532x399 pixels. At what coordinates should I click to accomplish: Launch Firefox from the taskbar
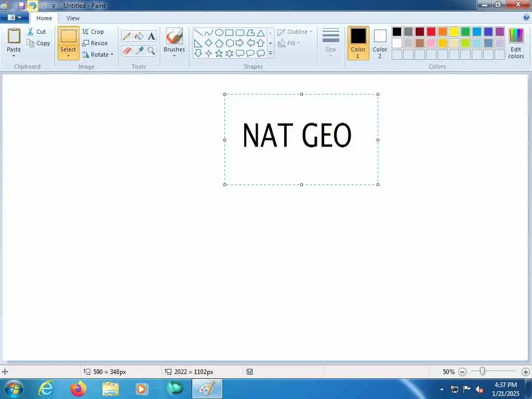click(x=78, y=389)
